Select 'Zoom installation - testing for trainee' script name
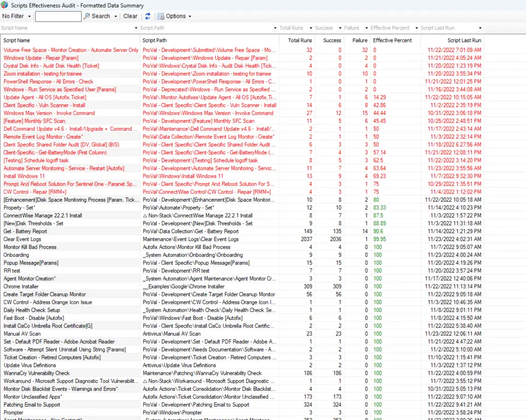Viewport: 526px width, 420px height. pos(43,74)
